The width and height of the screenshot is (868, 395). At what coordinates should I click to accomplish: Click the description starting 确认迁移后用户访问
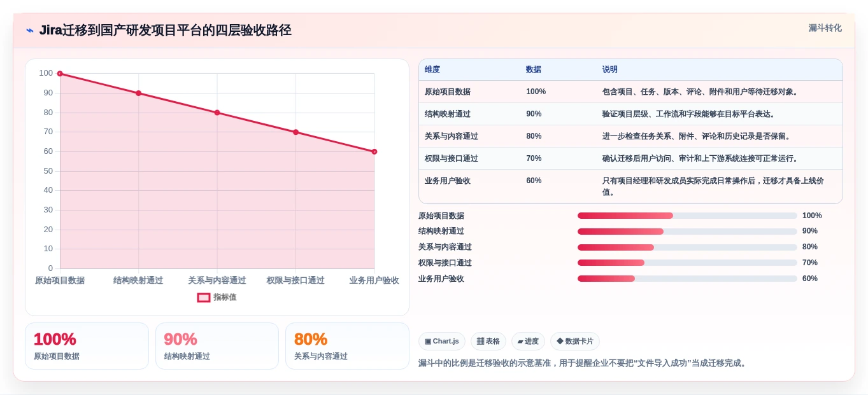tap(701, 158)
